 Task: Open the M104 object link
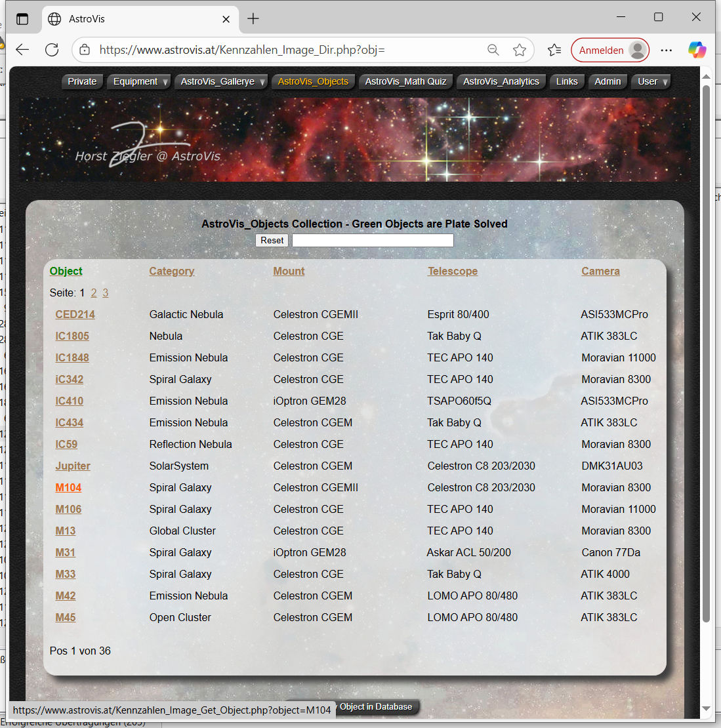coord(68,487)
